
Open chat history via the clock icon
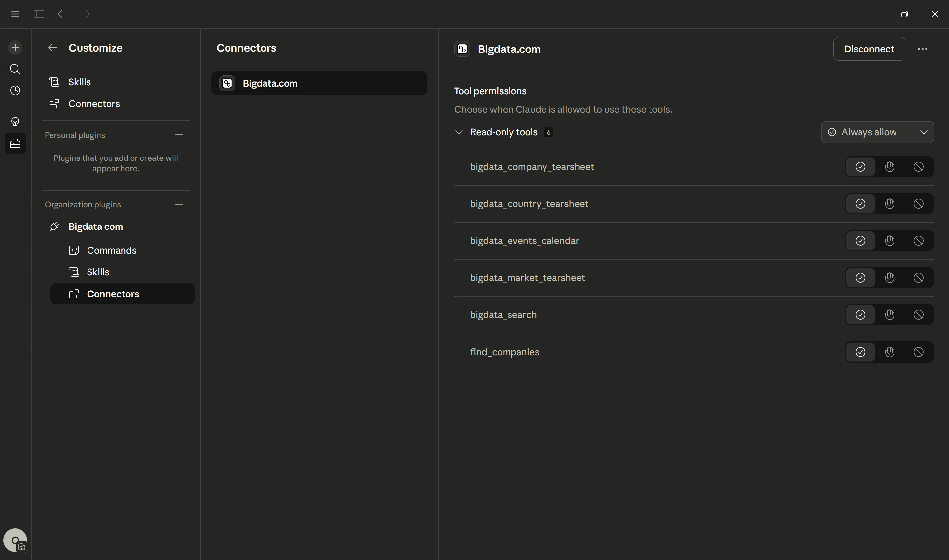[15, 90]
